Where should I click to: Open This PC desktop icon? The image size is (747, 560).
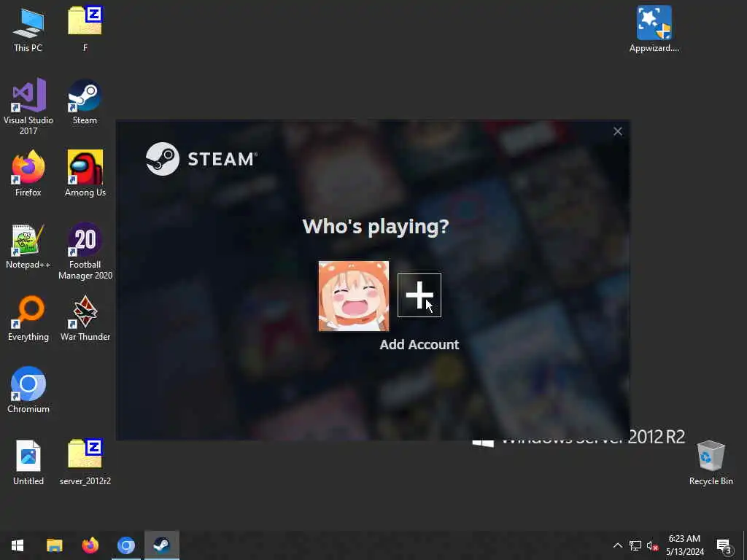[x=28, y=29]
